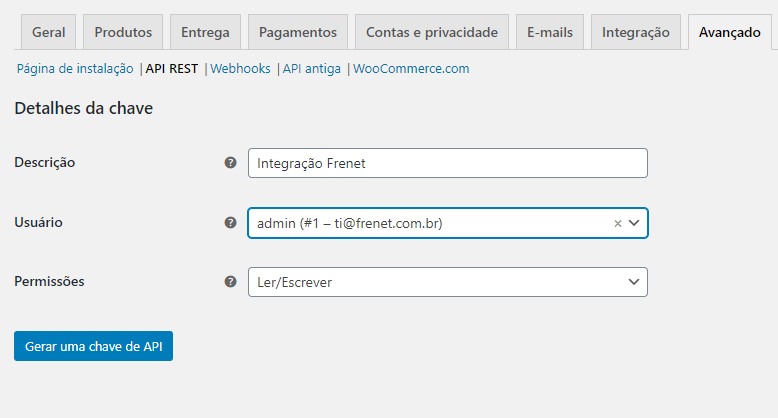
Task: Switch to the Produtos tab
Action: (x=123, y=32)
